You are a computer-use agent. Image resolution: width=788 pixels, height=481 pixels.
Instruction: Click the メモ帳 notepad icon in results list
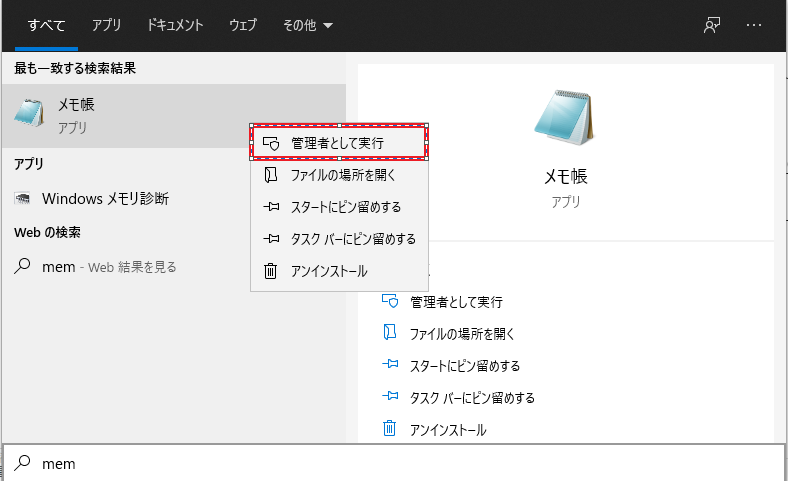(x=29, y=113)
